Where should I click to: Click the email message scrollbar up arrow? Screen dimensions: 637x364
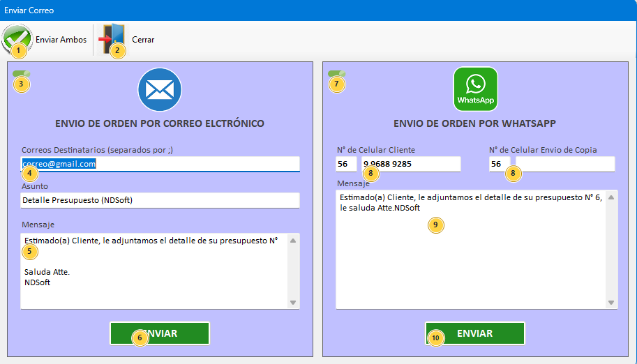click(x=293, y=241)
